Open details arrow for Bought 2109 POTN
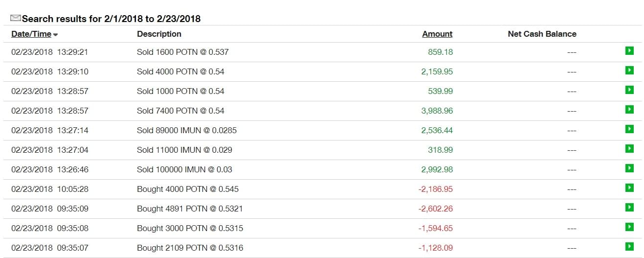Viewport: 644px width, 258px height. (629, 247)
